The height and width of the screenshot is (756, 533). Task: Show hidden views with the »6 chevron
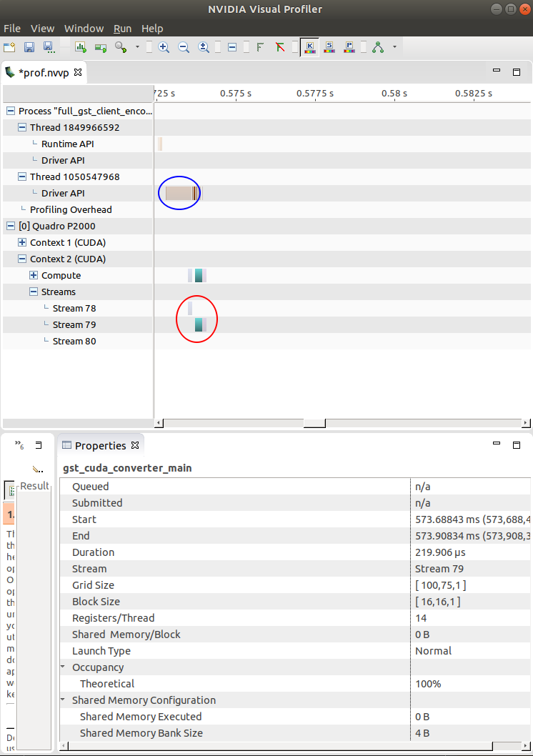19,445
